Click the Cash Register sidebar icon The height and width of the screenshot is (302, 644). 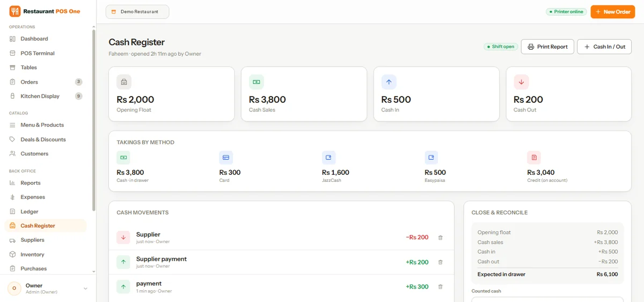(x=13, y=226)
